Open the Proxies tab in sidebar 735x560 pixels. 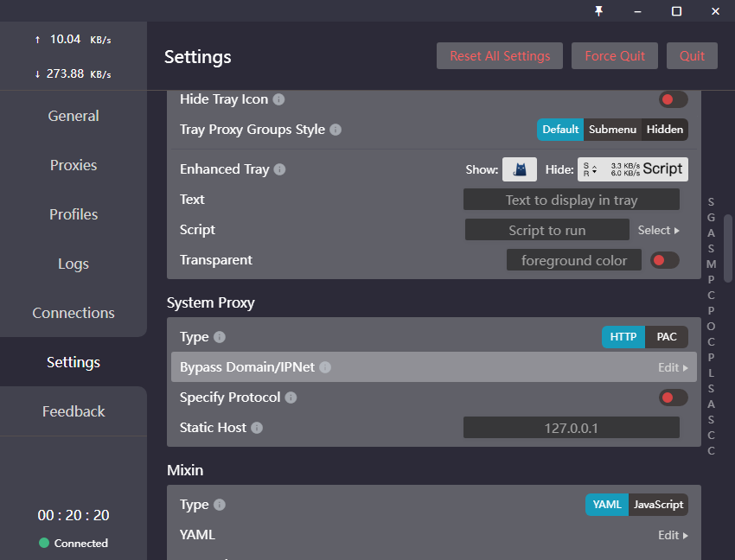(73, 165)
